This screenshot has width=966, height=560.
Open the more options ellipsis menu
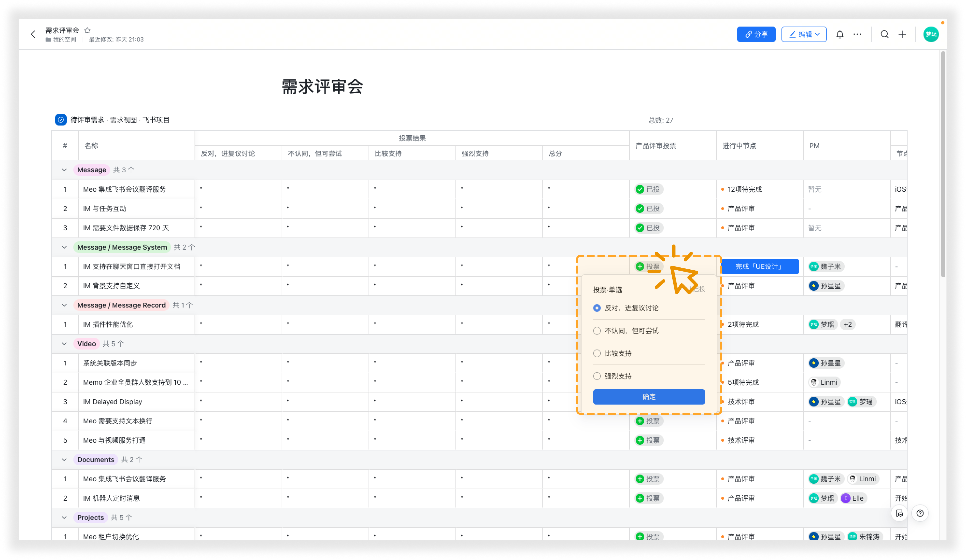pyautogui.click(x=857, y=35)
